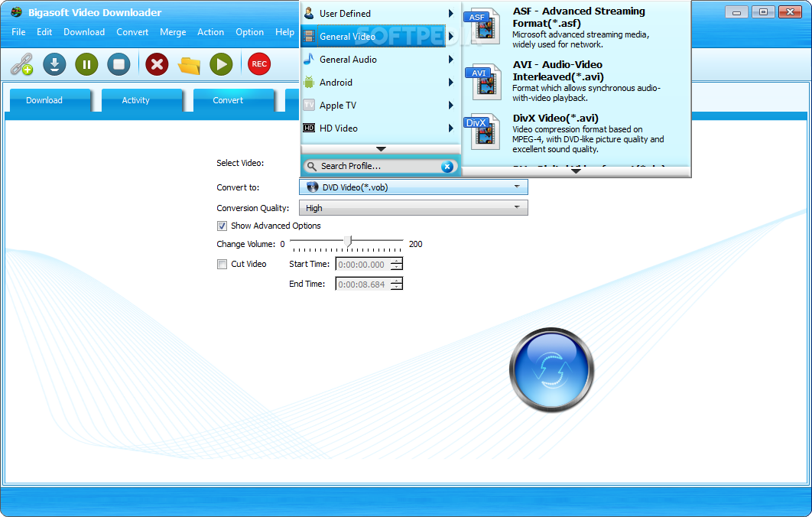Click the green Play toolbar icon
812x517 pixels.
coord(221,64)
